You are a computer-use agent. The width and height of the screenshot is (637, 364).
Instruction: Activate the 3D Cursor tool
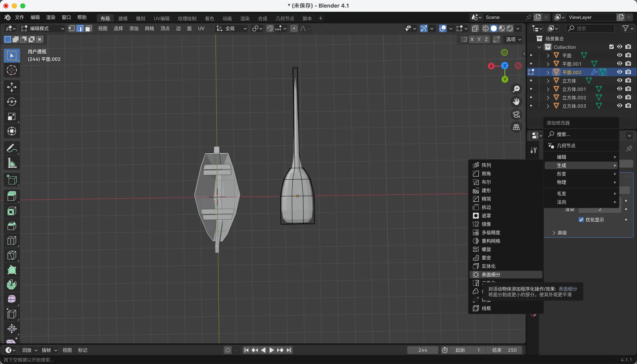[12, 70]
